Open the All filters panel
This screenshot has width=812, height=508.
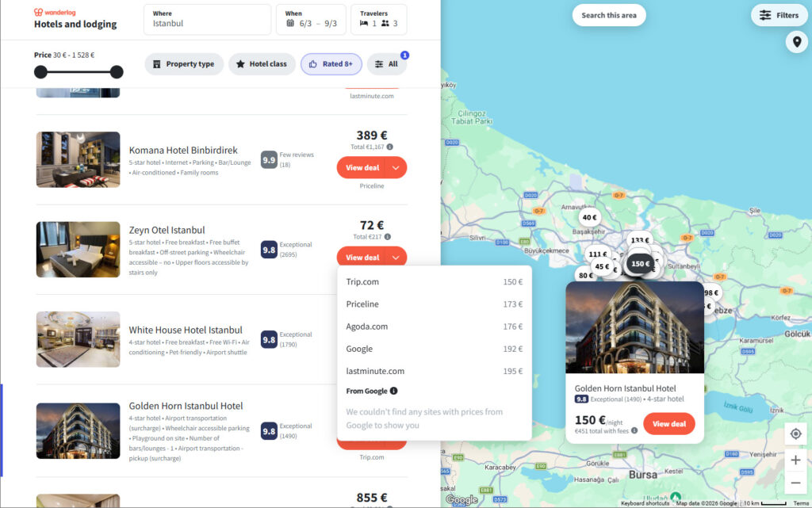[387, 64]
